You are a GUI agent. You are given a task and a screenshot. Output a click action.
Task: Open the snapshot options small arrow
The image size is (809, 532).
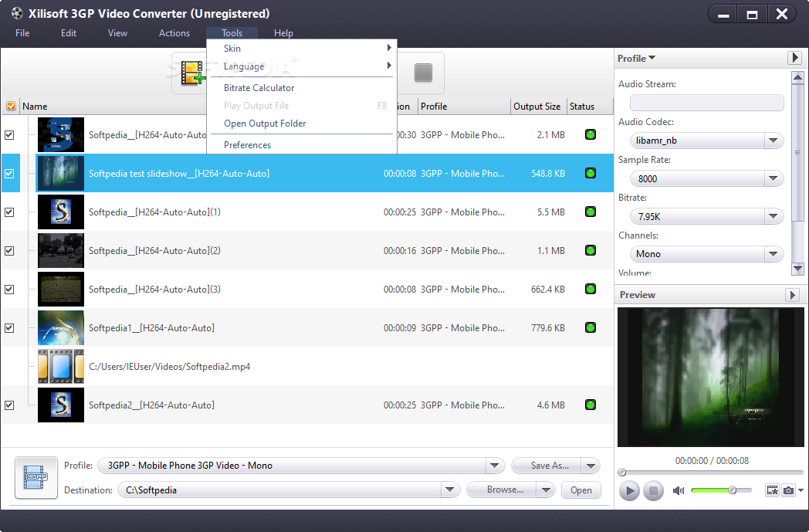tap(801, 490)
